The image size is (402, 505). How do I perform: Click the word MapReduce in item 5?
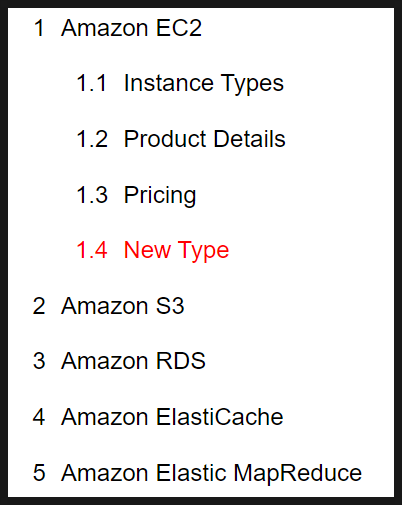(x=298, y=473)
